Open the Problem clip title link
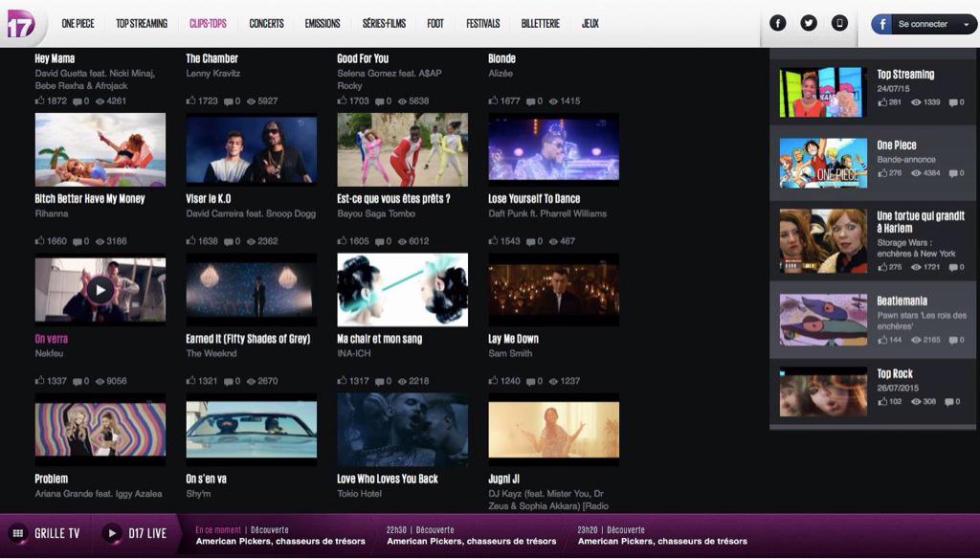This screenshot has width=980, height=559. pyautogui.click(x=52, y=479)
